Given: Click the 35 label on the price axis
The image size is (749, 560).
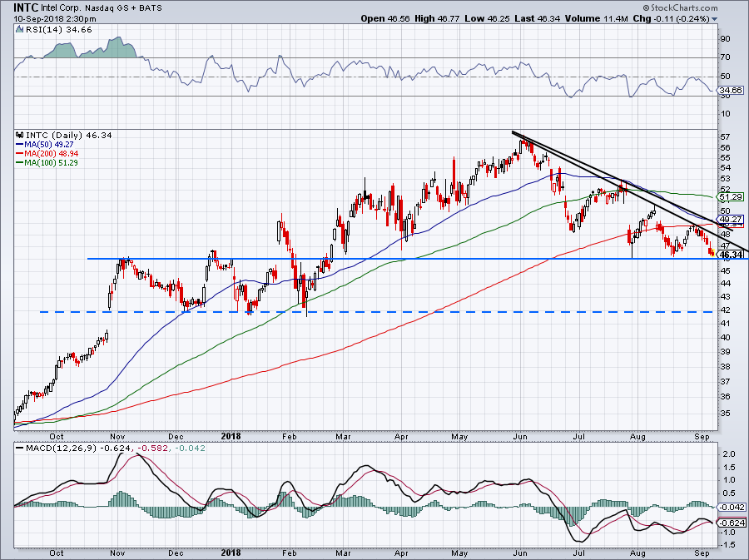Looking at the screenshot, I should coord(725,413).
